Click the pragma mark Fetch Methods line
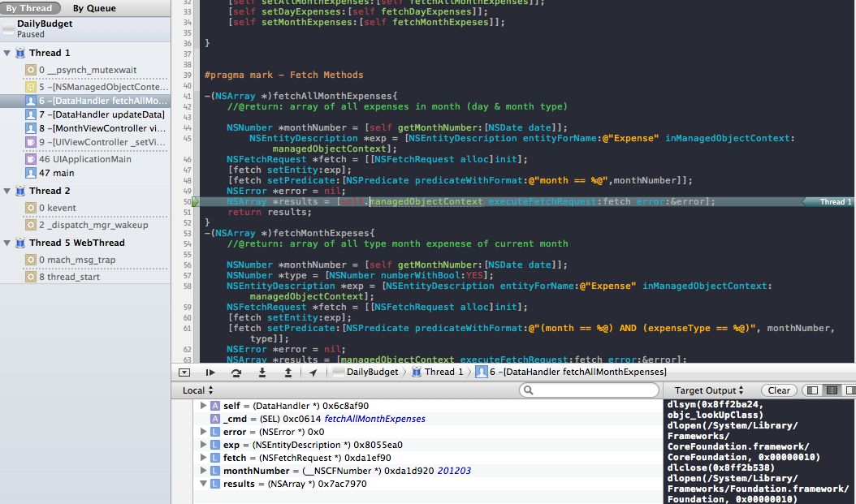 point(284,75)
